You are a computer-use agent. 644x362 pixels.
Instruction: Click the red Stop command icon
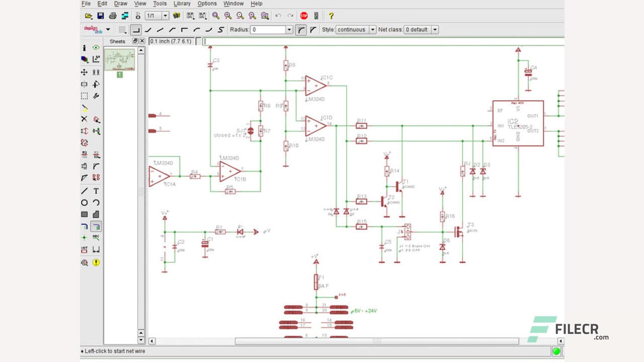pyautogui.click(x=304, y=16)
